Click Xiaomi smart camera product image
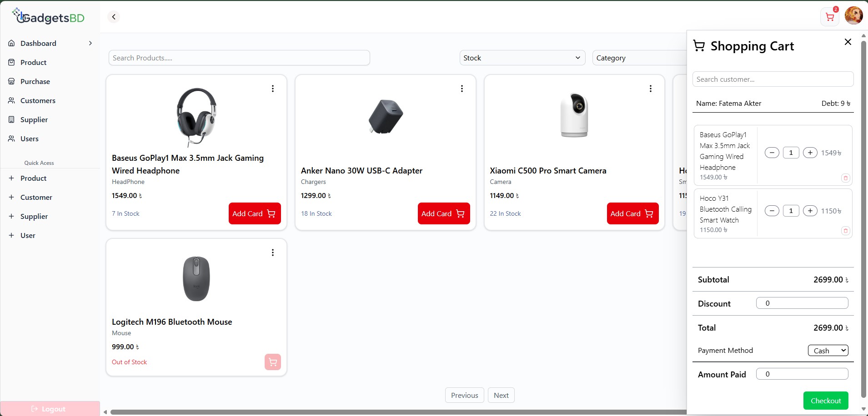 coord(574,114)
